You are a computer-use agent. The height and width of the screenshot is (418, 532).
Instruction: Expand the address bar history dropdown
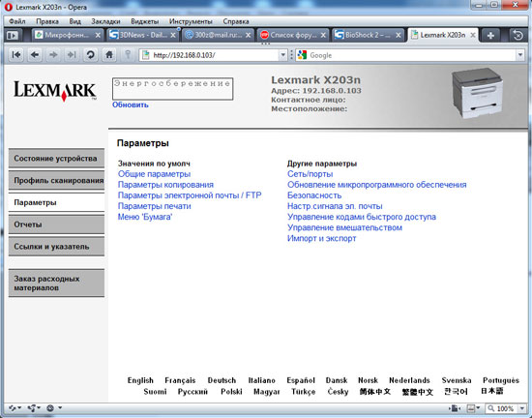coord(282,55)
